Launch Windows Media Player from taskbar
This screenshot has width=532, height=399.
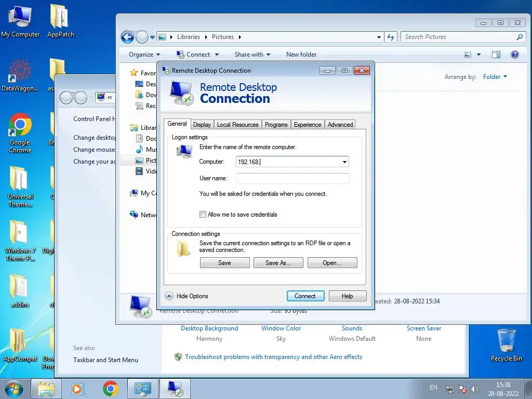[78, 389]
